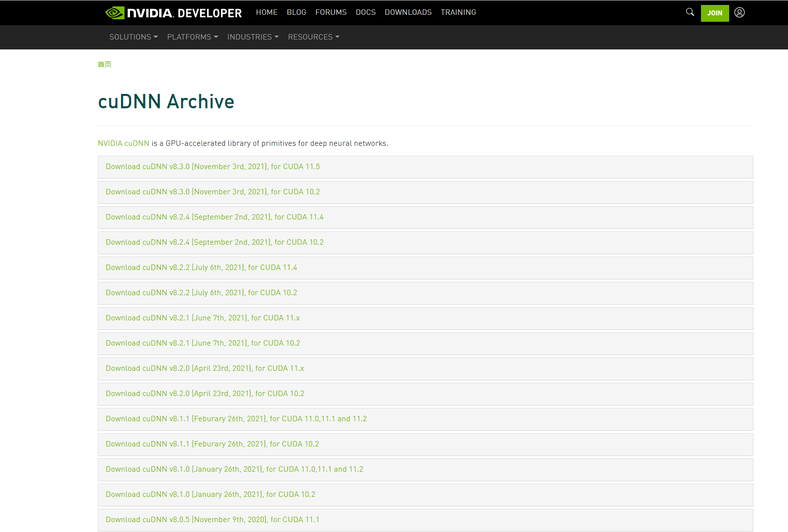The height and width of the screenshot is (532, 788).
Task: Expand cuDNN v8.2.0 for CUDA 10.2
Action: click(x=425, y=394)
